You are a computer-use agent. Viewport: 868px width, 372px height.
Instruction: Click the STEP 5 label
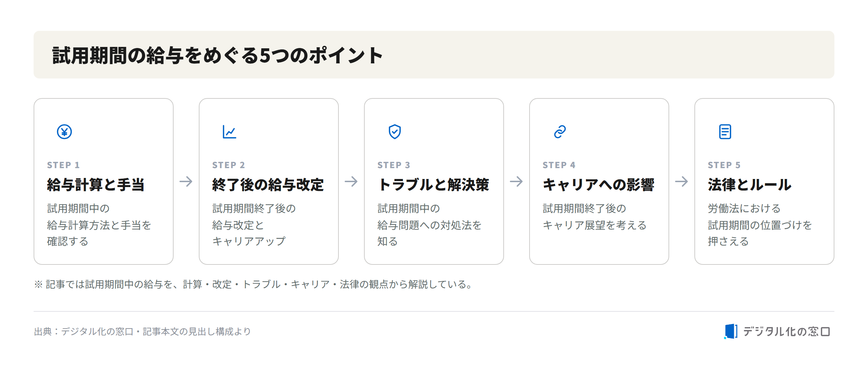(724, 165)
